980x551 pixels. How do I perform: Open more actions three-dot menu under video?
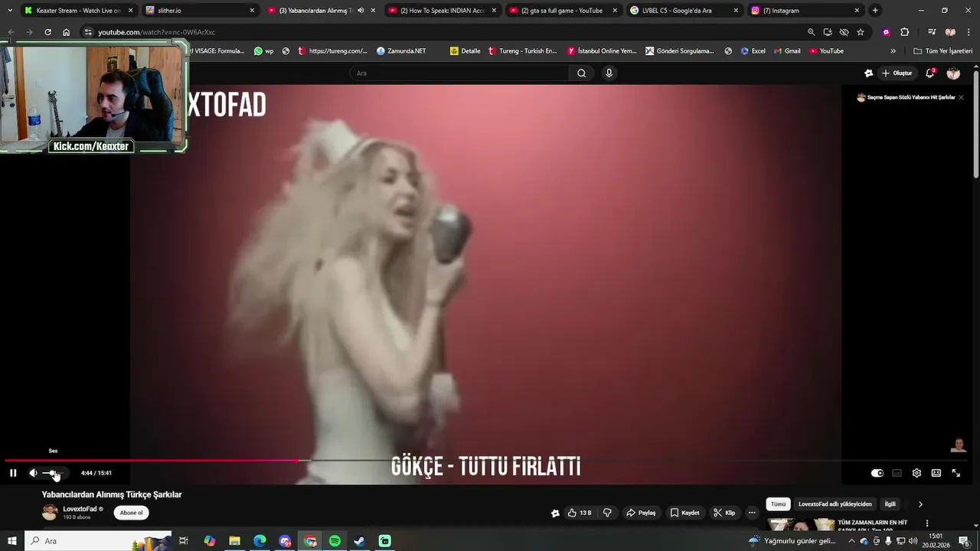[x=752, y=513]
